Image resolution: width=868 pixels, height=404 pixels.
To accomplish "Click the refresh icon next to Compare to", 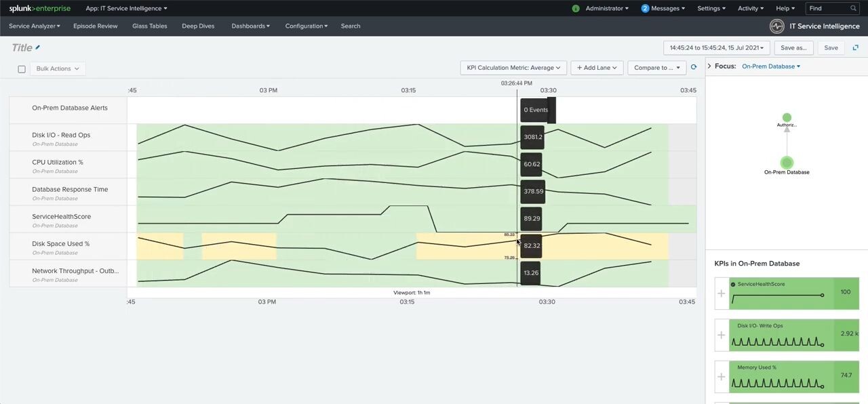I will coord(693,67).
